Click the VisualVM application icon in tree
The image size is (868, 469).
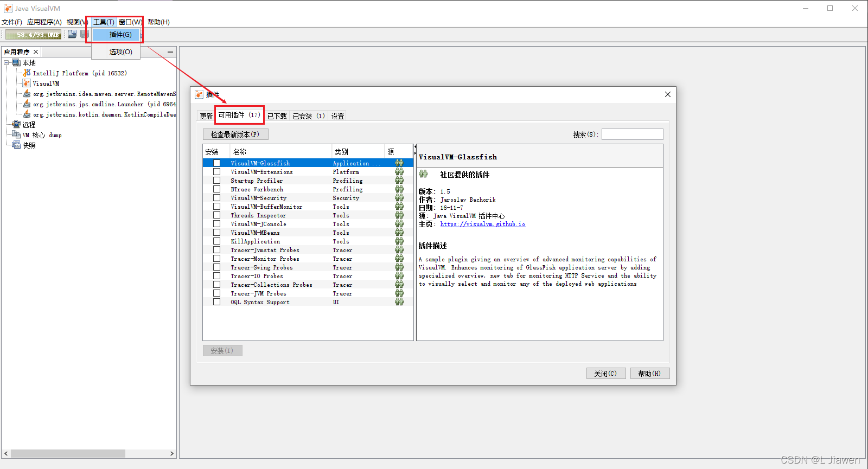click(x=27, y=83)
